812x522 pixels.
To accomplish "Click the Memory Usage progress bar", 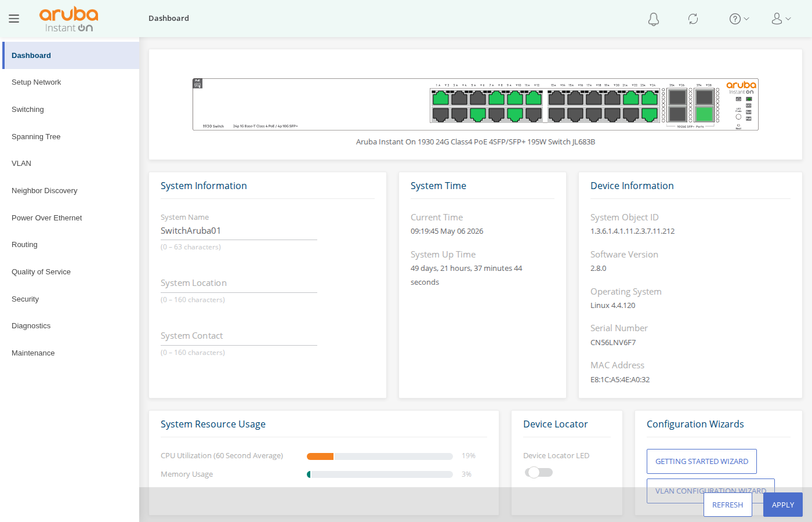I will pos(380,474).
